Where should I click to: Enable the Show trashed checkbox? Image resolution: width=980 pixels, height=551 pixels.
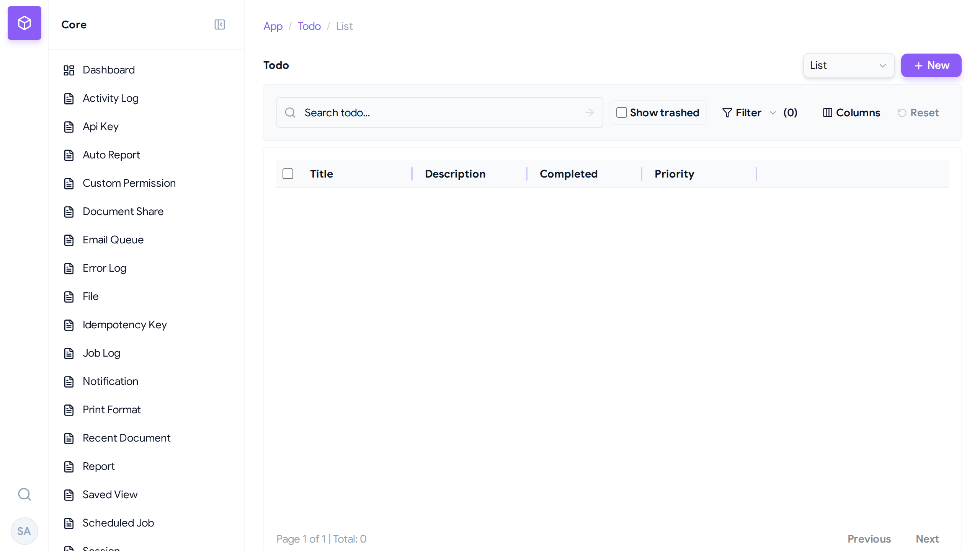(x=622, y=112)
